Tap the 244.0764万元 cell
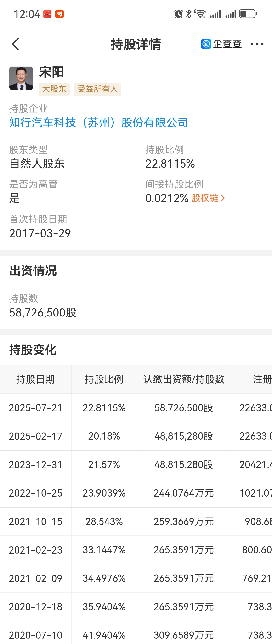 coord(184,493)
